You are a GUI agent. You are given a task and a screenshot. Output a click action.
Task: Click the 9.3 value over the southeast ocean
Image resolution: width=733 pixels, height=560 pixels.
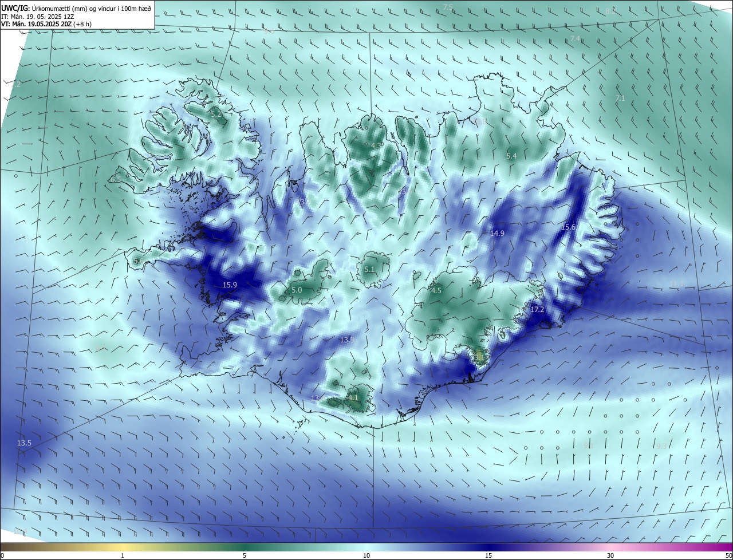coord(661,446)
